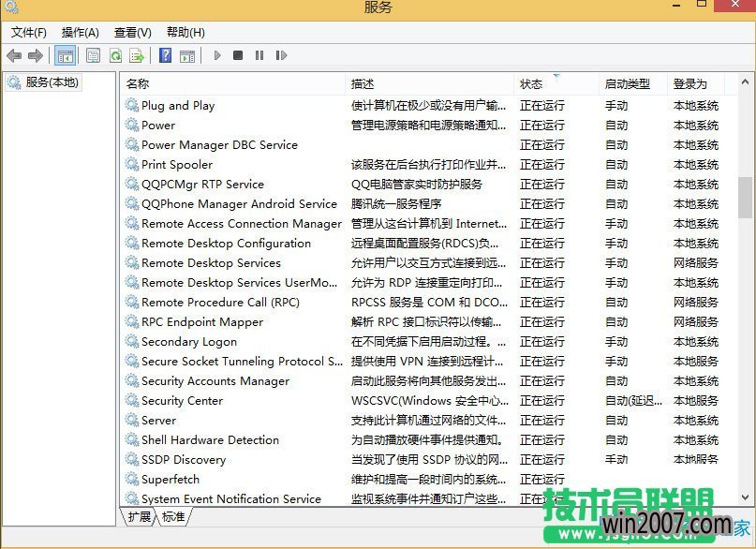The height and width of the screenshot is (549, 756).
Task: Click the gear icon of Server service
Action: [132, 420]
